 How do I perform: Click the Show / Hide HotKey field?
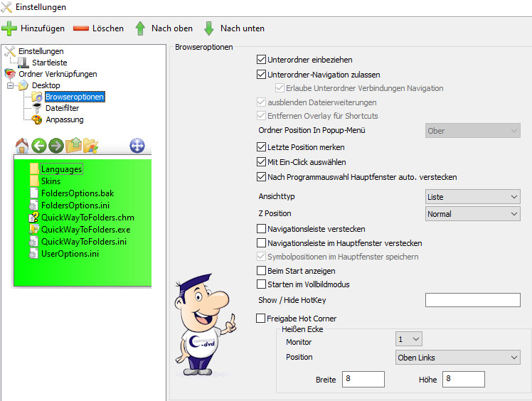point(473,301)
